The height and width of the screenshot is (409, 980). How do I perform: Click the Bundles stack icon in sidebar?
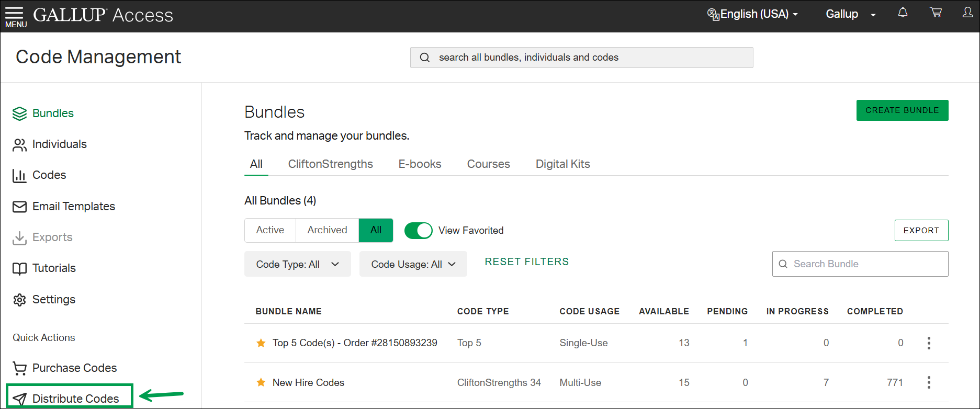tap(19, 113)
